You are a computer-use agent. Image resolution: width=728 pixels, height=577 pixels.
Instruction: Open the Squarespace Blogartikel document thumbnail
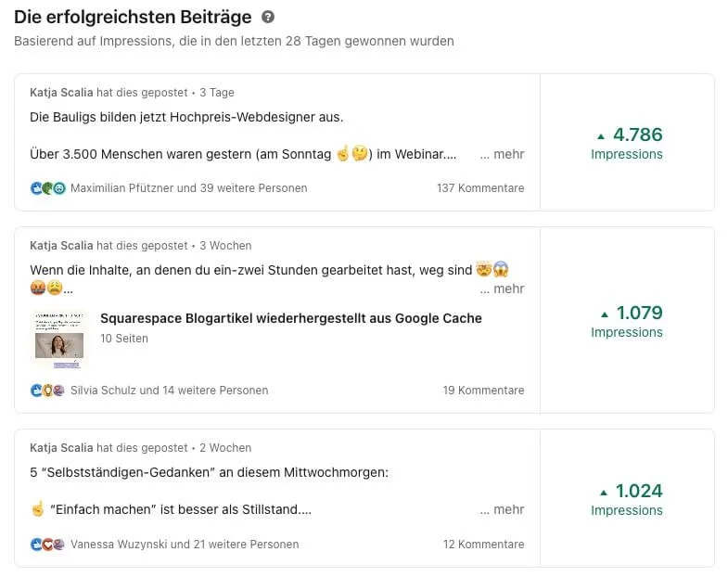(x=59, y=340)
